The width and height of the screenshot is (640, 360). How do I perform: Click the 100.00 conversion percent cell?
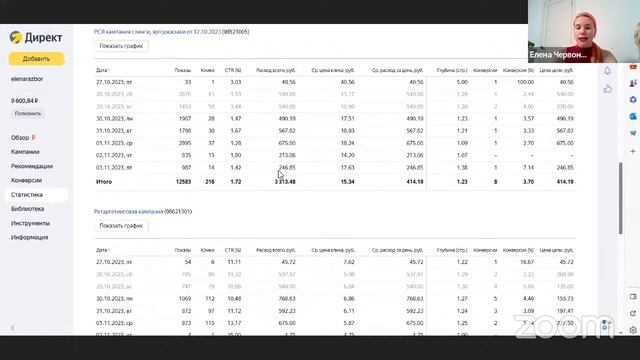pyautogui.click(x=525, y=82)
